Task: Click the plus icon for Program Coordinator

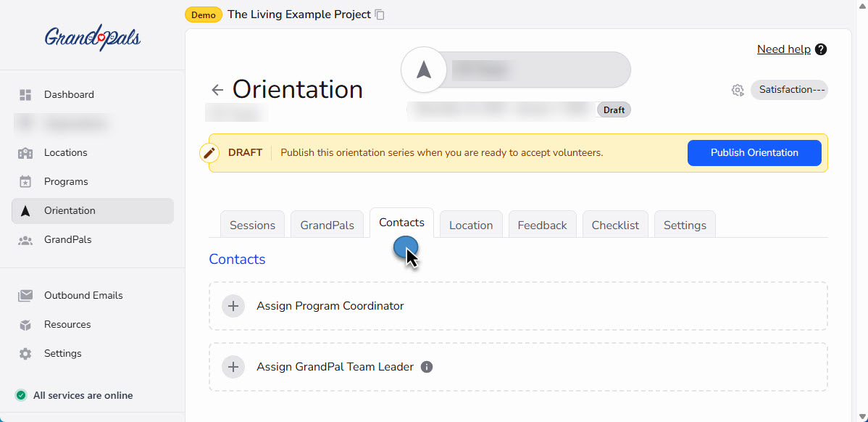Action: [233, 306]
